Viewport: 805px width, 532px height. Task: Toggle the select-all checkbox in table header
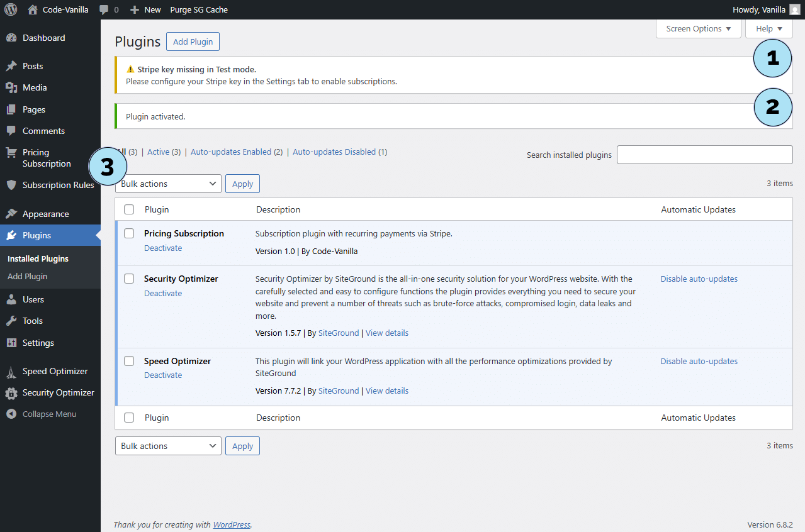coord(129,209)
